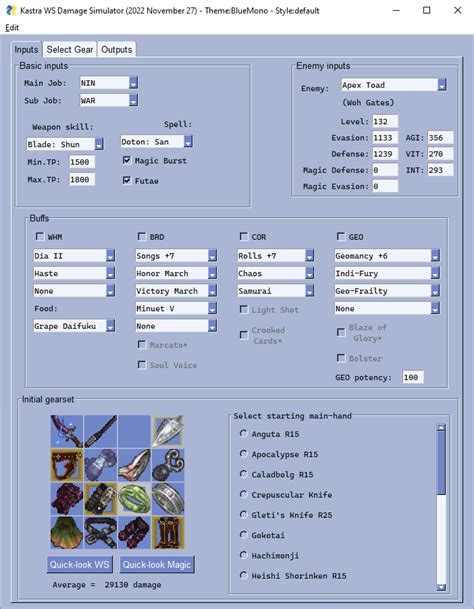Click the Quick-look Magic button

[157, 564]
